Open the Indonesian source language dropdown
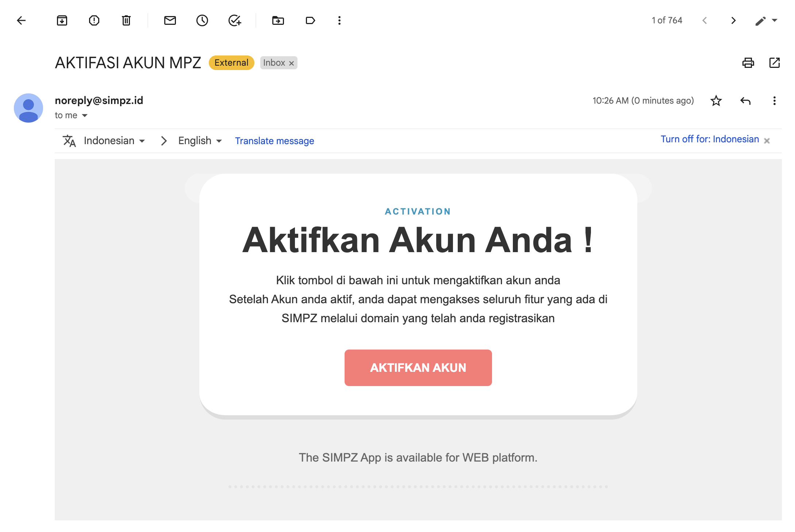The image size is (795, 532). pyautogui.click(x=114, y=141)
